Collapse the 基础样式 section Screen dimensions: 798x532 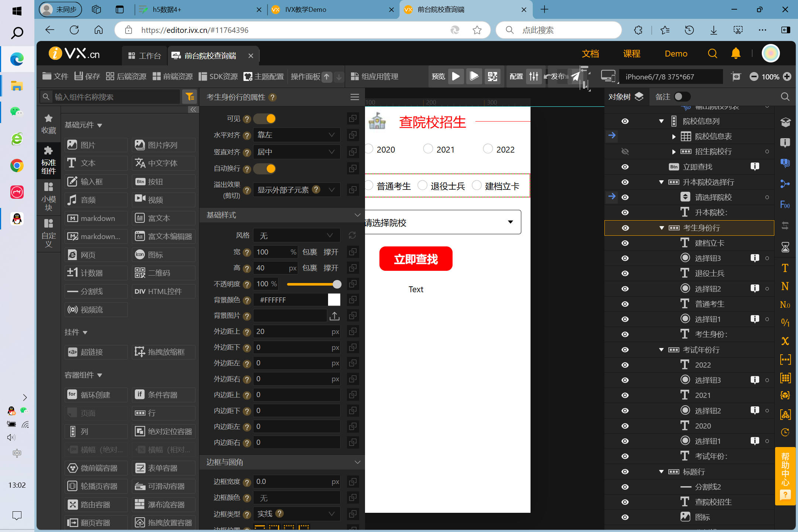click(357, 215)
